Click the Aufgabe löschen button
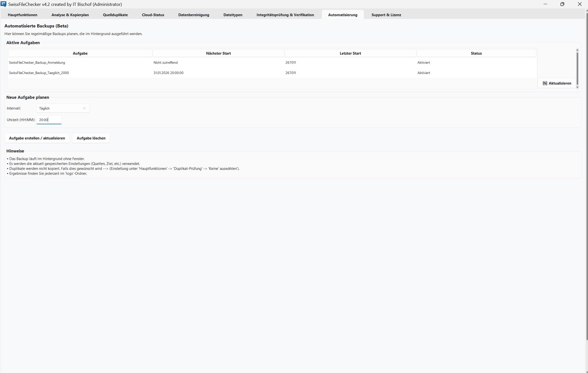 pyautogui.click(x=91, y=138)
